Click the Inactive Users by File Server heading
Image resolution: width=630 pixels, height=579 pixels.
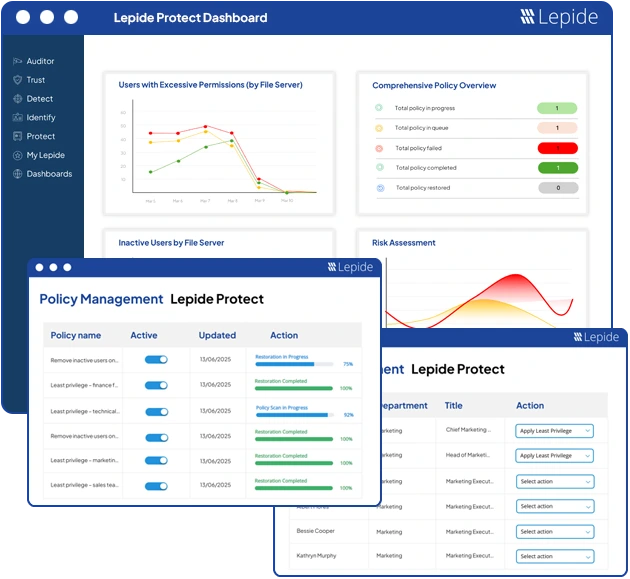pyautogui.click(x=171, y=243)
